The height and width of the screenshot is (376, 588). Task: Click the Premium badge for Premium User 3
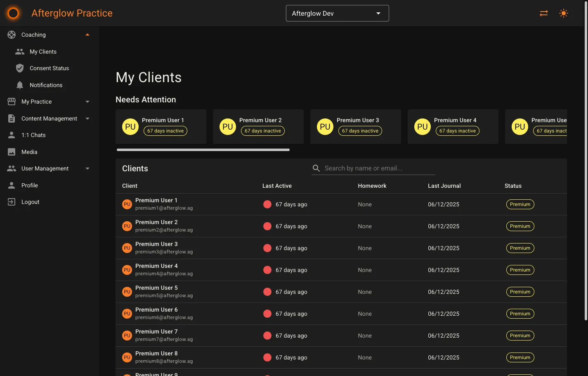(520, 248)
